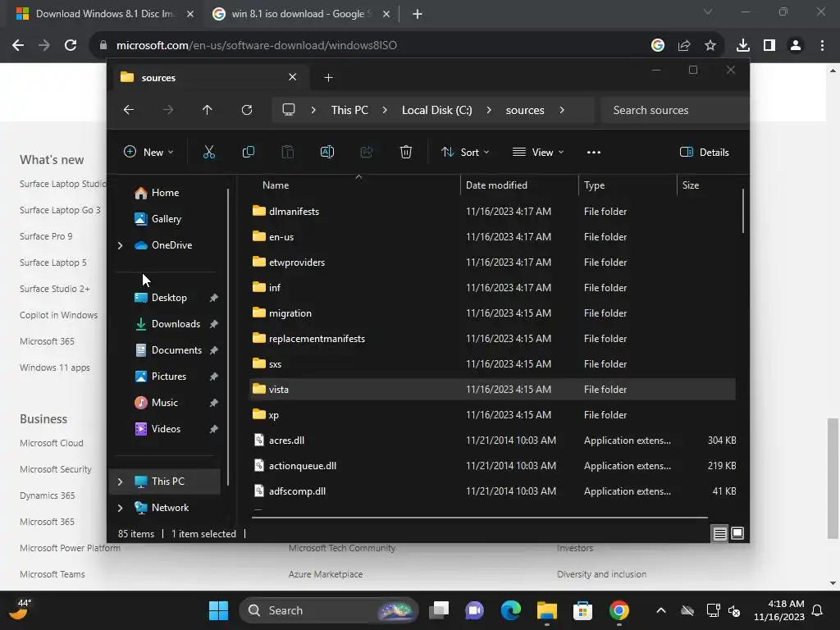
Task: Open Videos quick access folder
Action: [x=166, y=429]
